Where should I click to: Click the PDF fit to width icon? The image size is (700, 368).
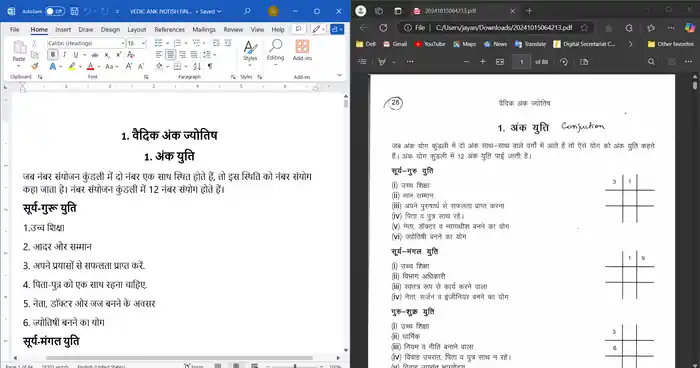point(500,62)
